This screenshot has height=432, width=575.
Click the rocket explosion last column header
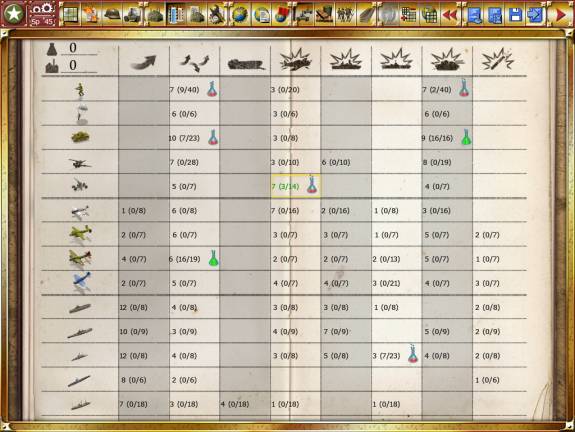click(498, 60)
